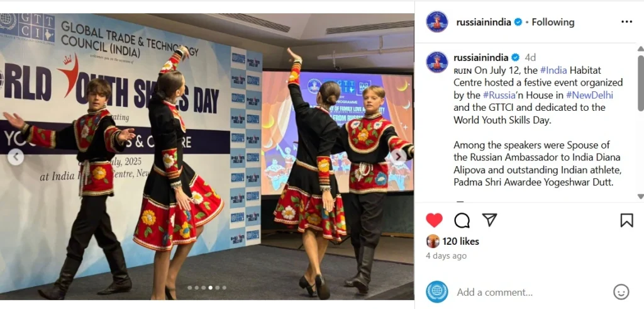
Task: Open the #Russia hashtag link
Action: pos(499,95)
